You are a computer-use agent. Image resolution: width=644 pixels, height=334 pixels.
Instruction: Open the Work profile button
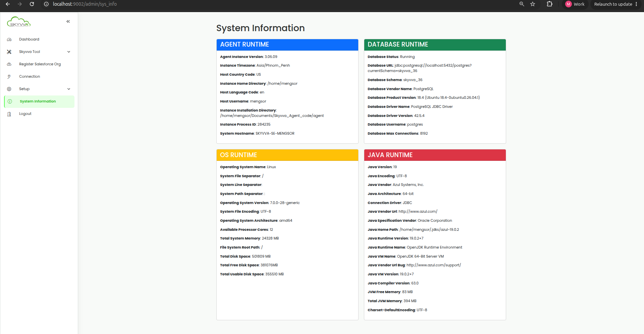coord(575,4)
